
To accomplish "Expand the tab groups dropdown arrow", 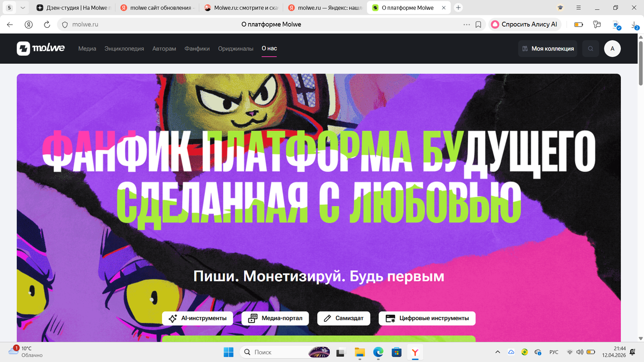I will coord(22,8).
